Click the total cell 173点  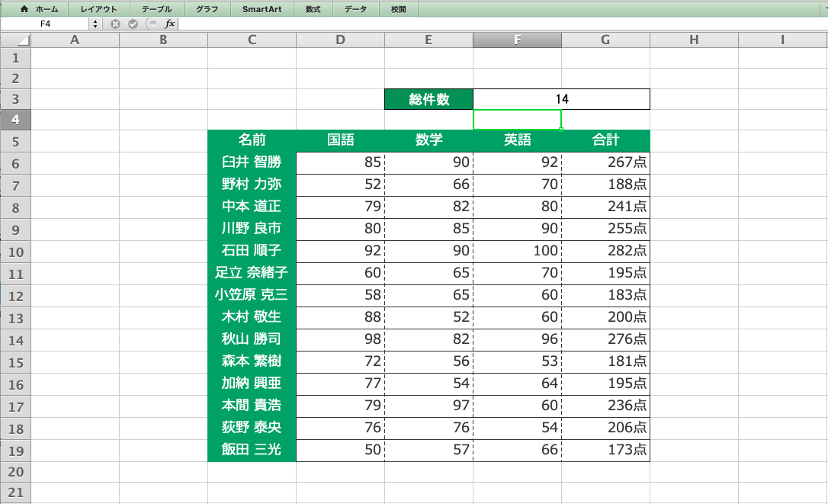click(605, 450)
